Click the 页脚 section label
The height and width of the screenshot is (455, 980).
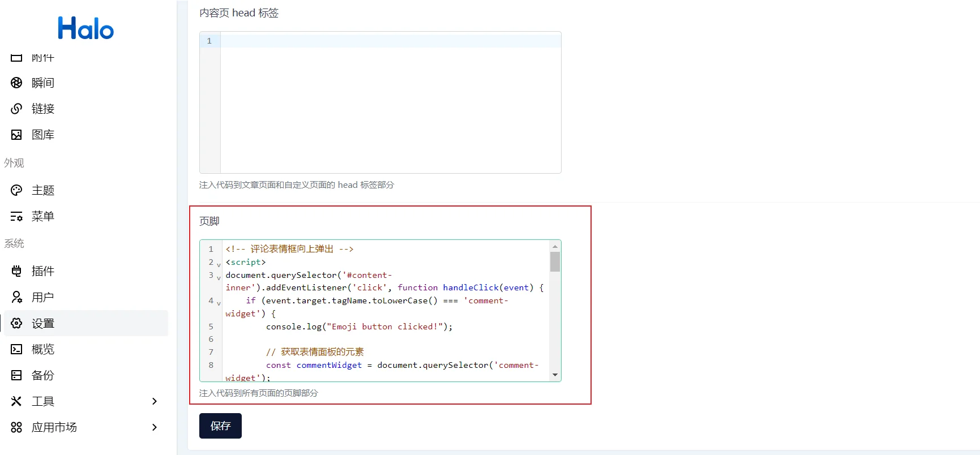(209, 221)
